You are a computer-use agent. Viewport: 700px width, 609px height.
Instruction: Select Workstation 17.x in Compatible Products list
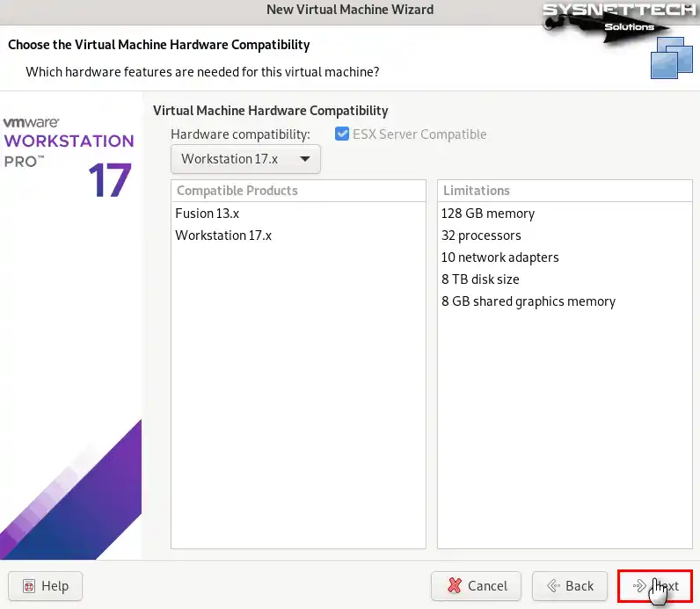223,236
